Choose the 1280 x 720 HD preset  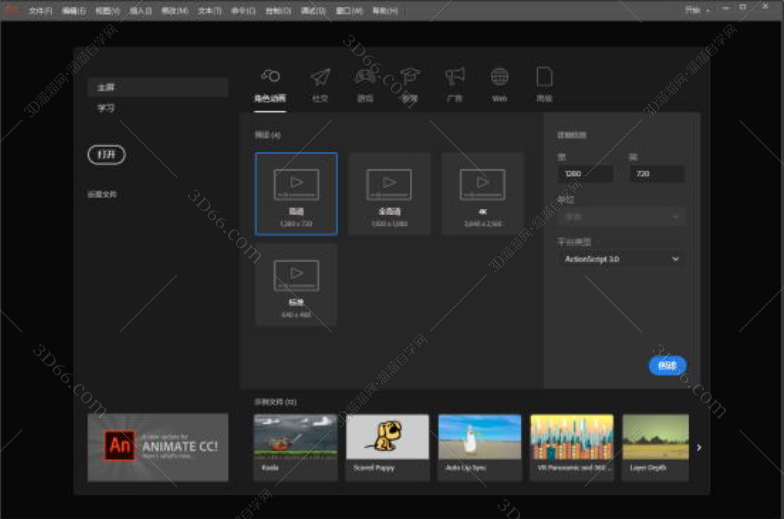pos(296,193)
